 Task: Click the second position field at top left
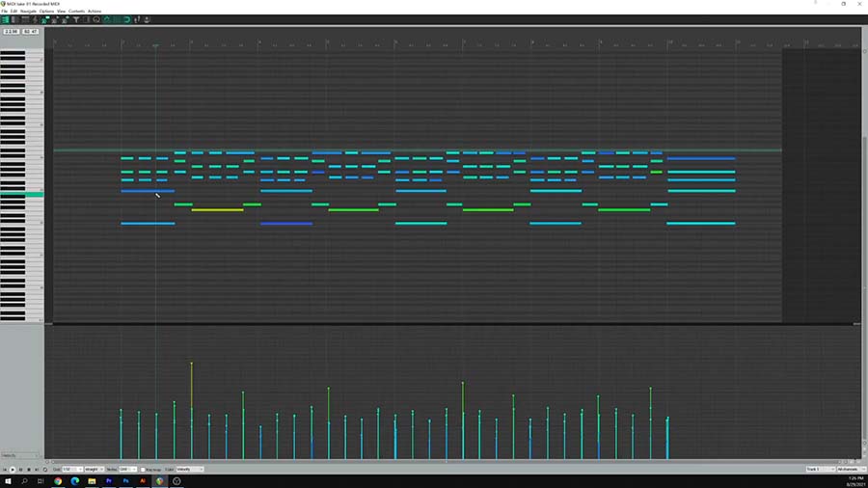[31, 32]
